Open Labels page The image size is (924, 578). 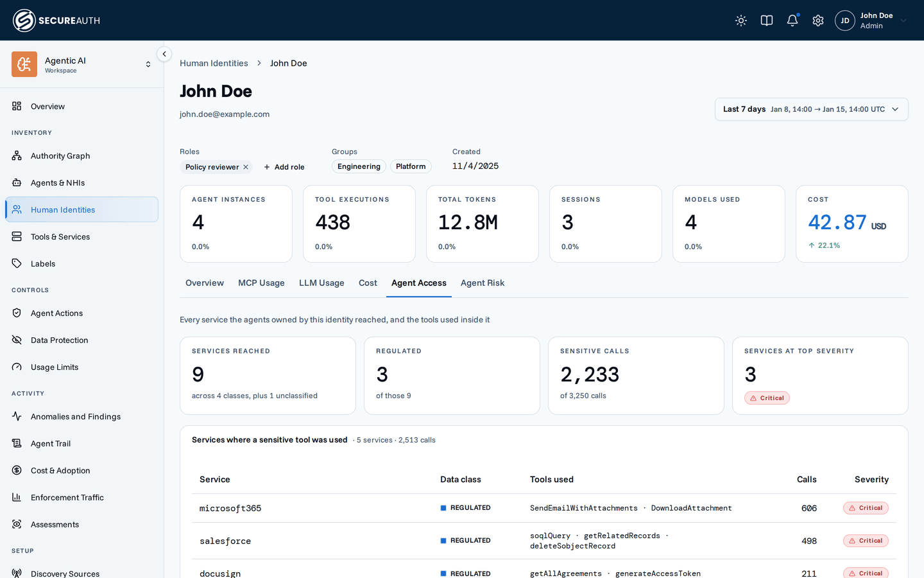(x=81, y=264)
